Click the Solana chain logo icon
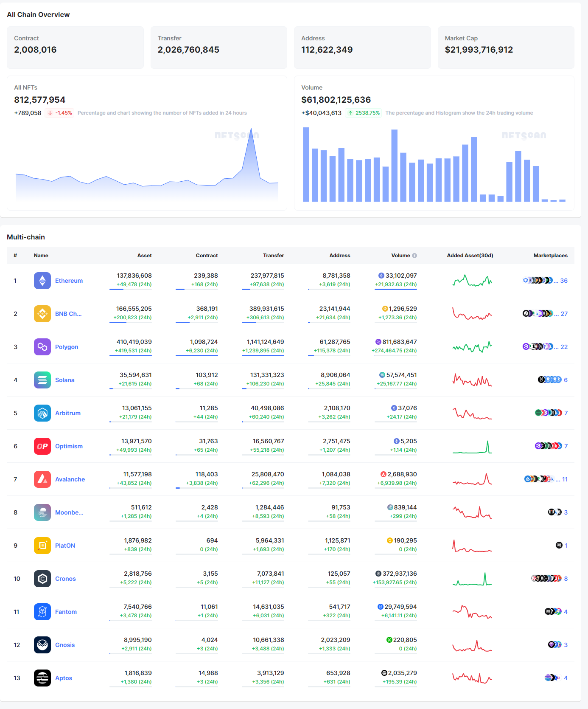Viewport: 588px width, 709px height. point(42,380)
